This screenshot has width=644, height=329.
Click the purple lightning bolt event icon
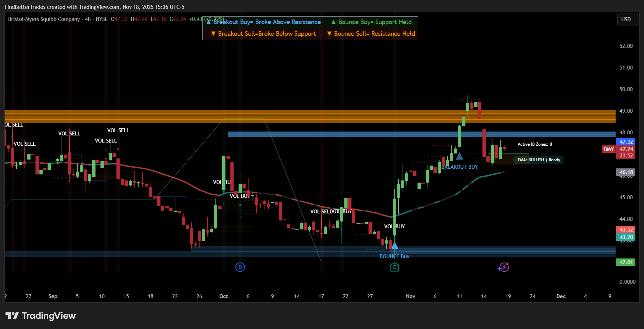point(503,267)
